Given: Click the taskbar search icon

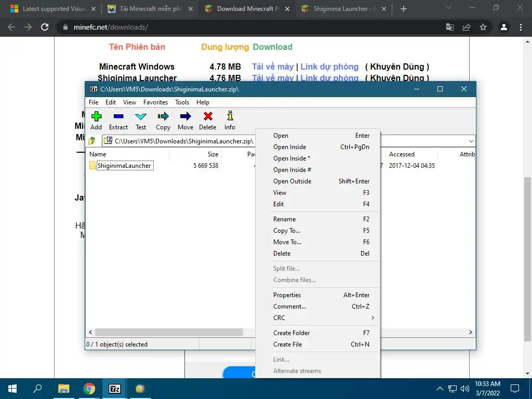Looking at the screenshot, I should point(37,388).
